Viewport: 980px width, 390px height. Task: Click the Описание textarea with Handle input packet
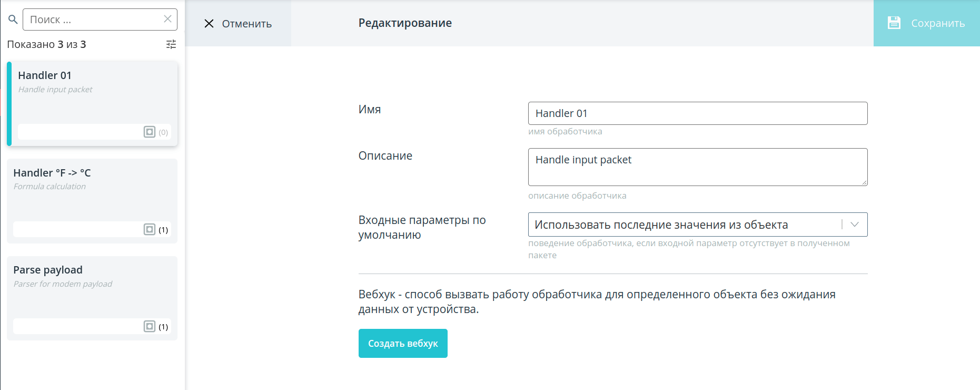(x=698, y=167)
